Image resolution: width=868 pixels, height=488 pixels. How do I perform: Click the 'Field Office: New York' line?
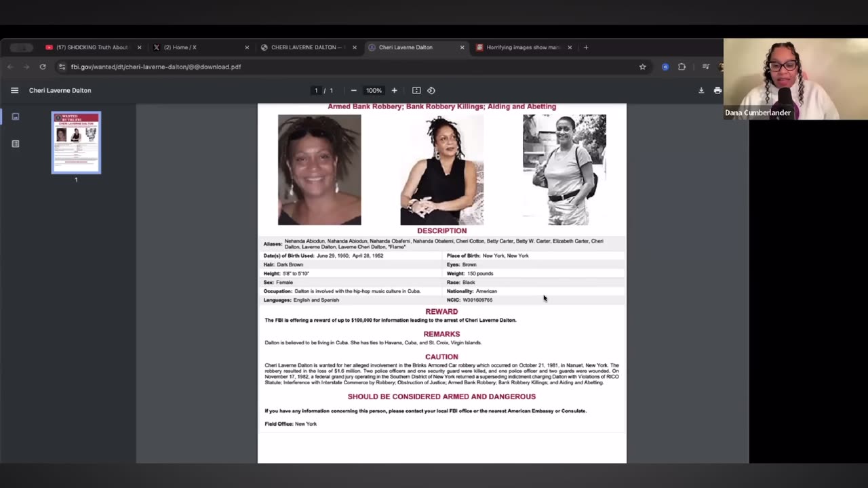point(290,424)
